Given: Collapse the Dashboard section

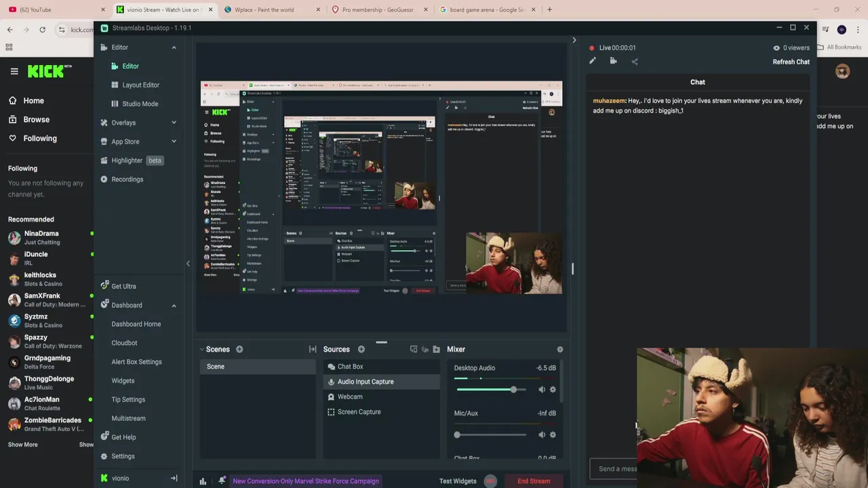Looking at the screenshot, I should point(174,306).
